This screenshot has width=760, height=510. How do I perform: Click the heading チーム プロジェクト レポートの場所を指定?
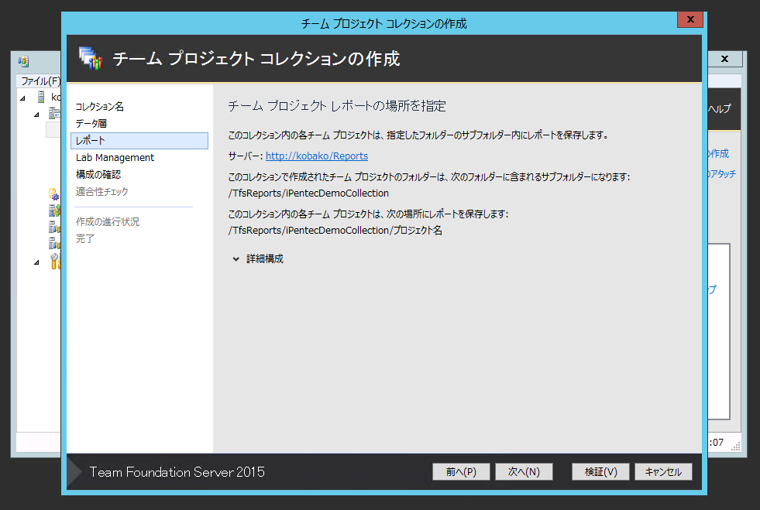[x=337, y=106]
